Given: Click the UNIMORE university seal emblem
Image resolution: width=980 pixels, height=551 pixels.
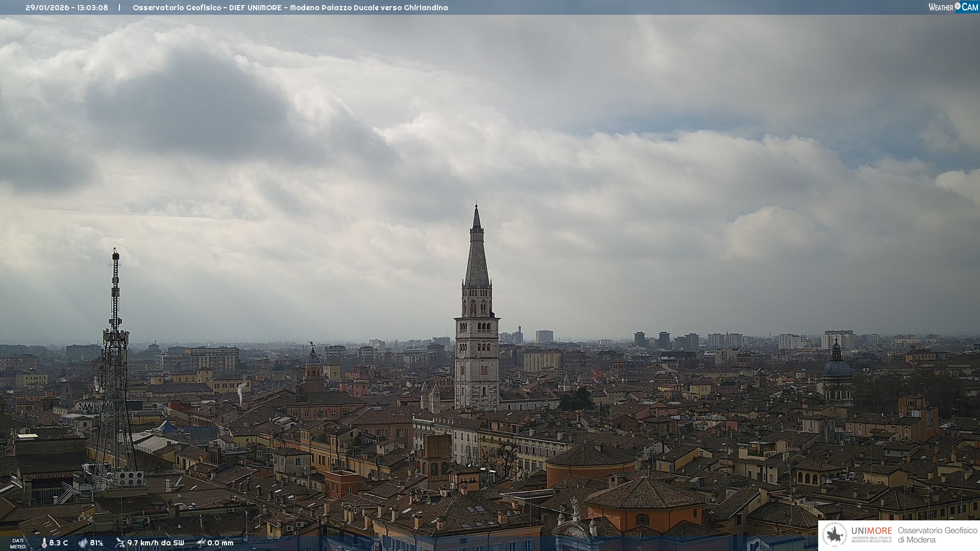Looking at the screenshot, I should (834, 535).
